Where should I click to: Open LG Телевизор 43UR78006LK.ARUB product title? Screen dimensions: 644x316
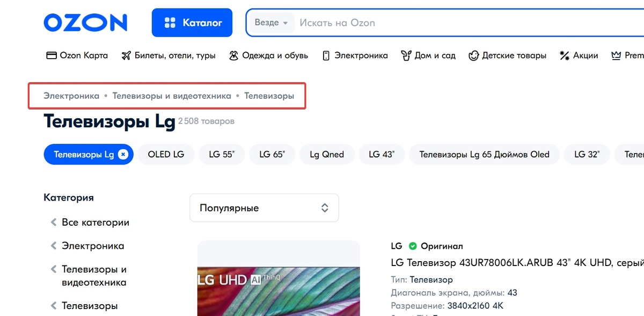(x=517, y=263)
